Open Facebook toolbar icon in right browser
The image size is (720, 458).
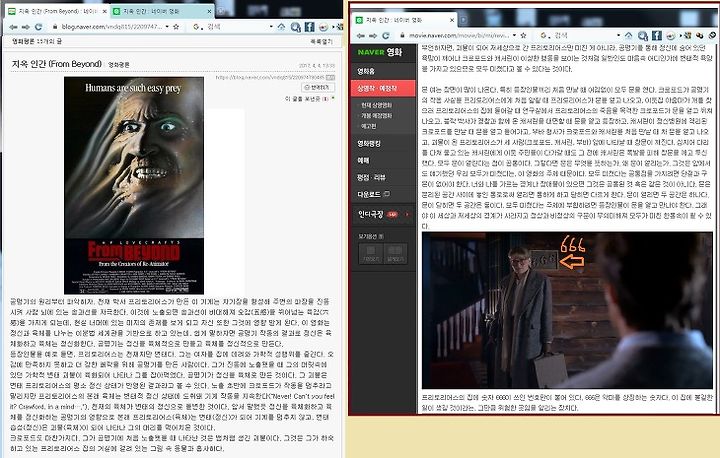coord(657,35)
